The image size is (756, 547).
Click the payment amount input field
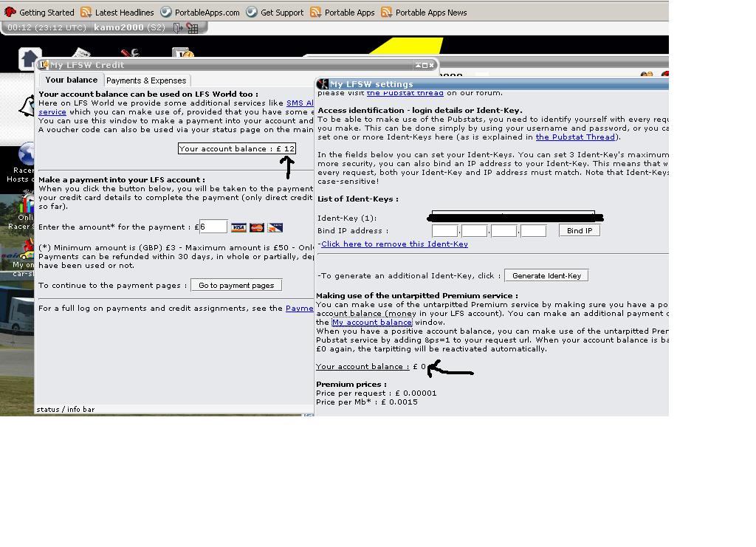(x=213, y=227)
